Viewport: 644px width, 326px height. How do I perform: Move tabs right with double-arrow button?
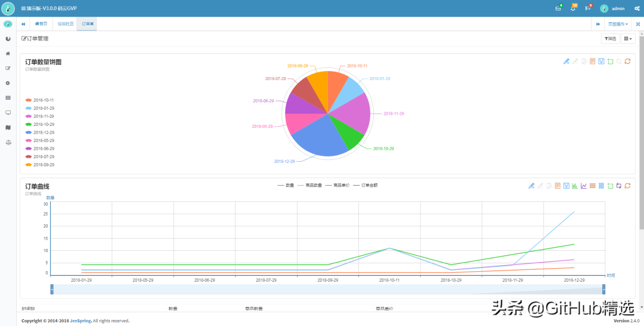pyautogui.click(x=598, y=24)
